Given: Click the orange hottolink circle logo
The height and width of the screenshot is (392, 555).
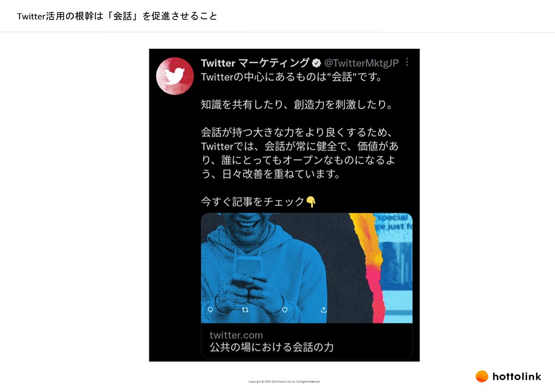Looking at the screenshot, I should pos(482,376).
